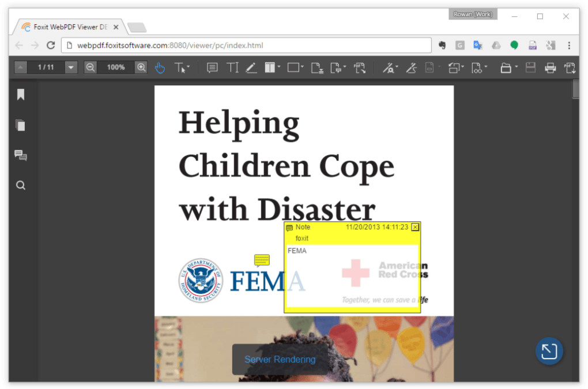Viewport: 588px width, 389px height.
Task: Open the Select Text tool dropdown arrow
Action: [189, 67]
